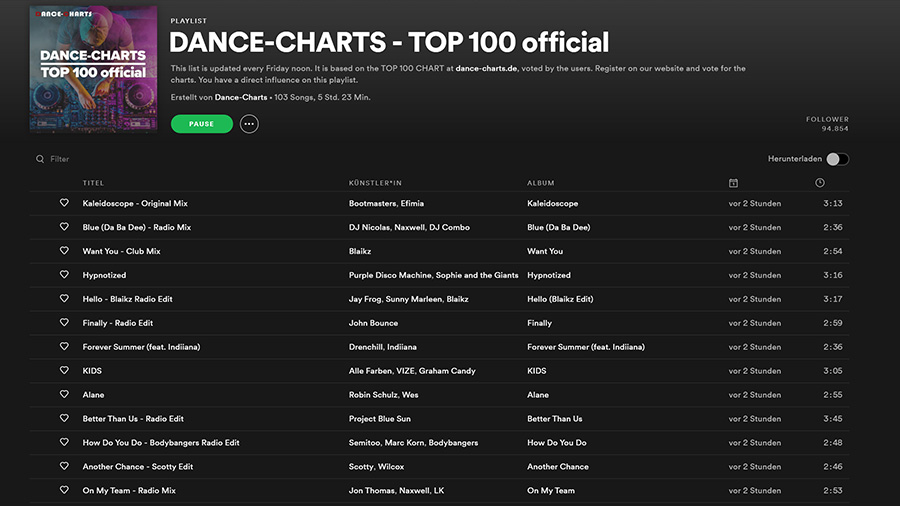Open artist John Bounce
The width and height of the screenshot is (900, 506).
[373, 323]
